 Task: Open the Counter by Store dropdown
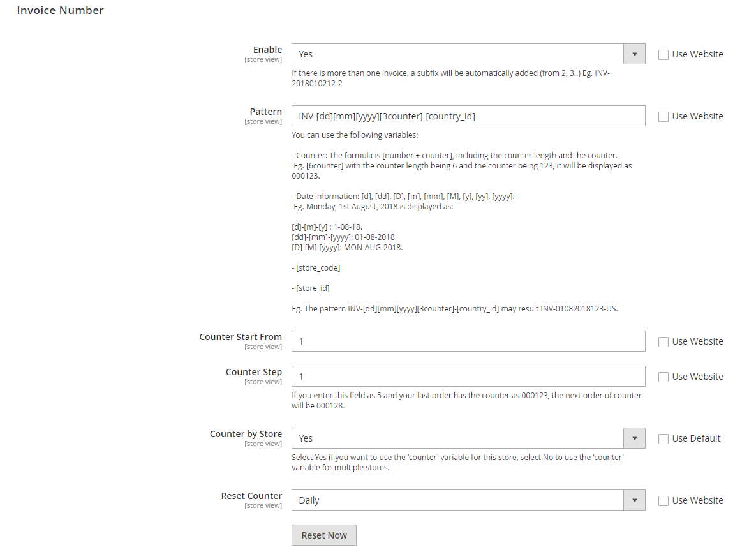pyautogui.click(x=457, y=438)
